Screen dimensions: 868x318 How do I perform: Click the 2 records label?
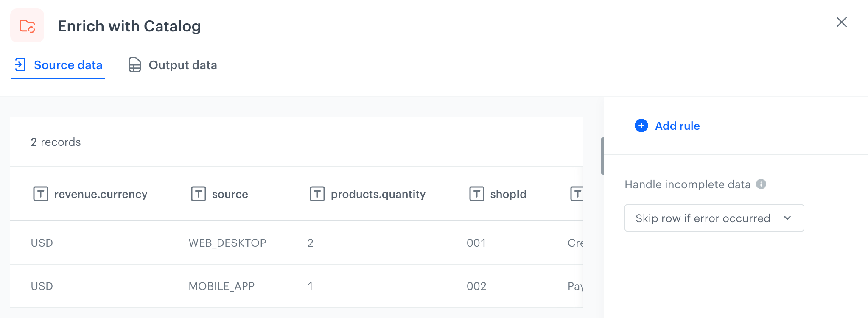point(56,142)
